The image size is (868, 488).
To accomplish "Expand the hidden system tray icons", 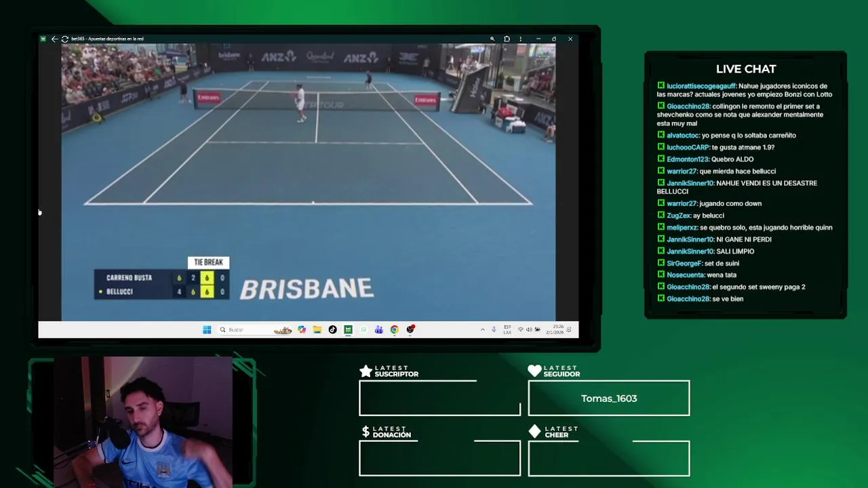I will pos(483,329).
